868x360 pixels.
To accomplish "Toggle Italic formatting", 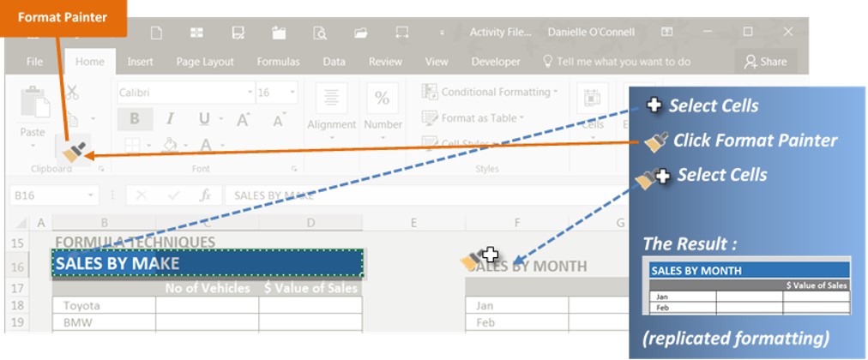I will point(171,119).
